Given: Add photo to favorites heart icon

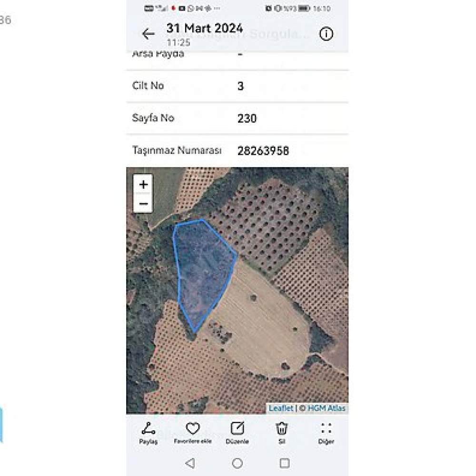Looking at the screenshot, I should [192, 433].
